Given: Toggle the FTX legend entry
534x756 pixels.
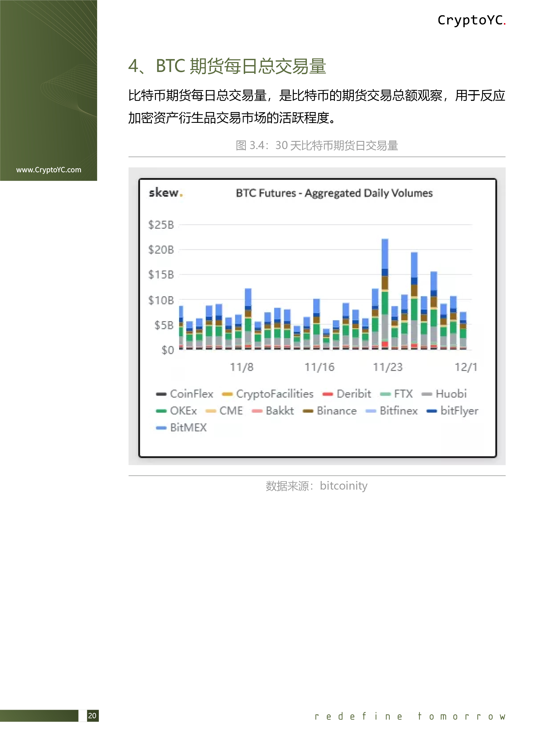Looking at the screenshot, I should (396, 394).
